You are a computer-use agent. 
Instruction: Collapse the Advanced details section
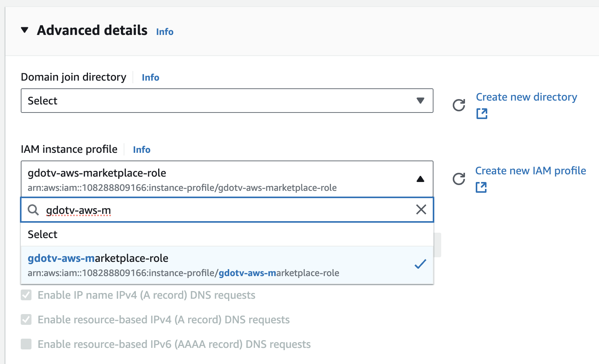pos(25,30)
